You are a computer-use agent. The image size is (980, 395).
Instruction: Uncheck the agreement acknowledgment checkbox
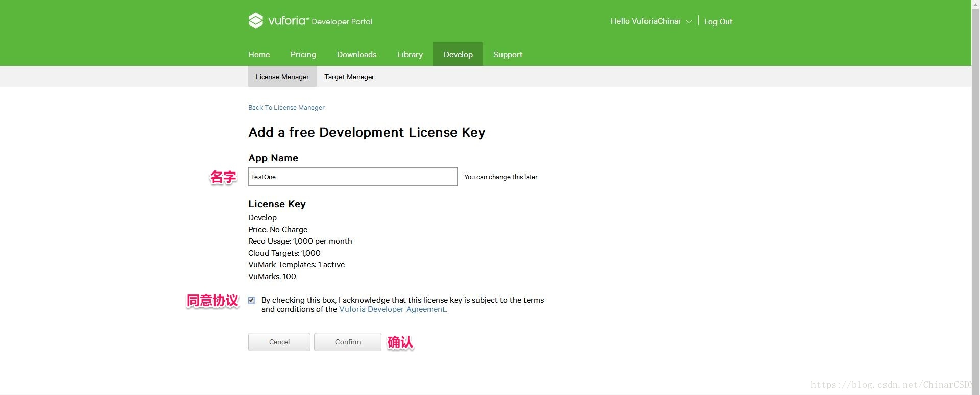(x=251, y=300)
